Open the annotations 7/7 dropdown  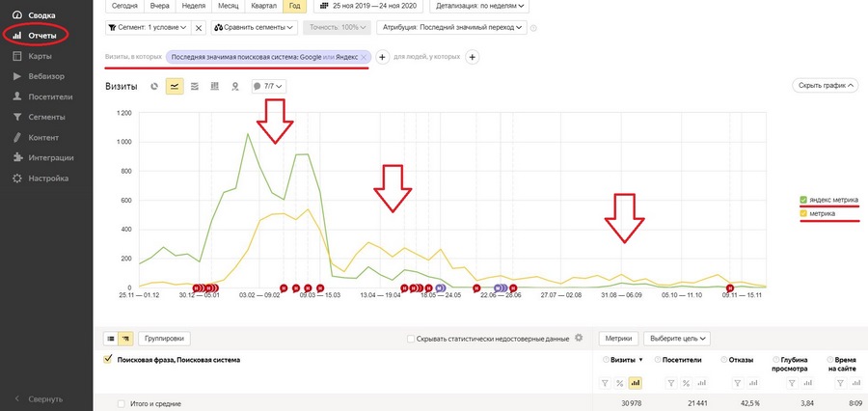tap(269, 87)
